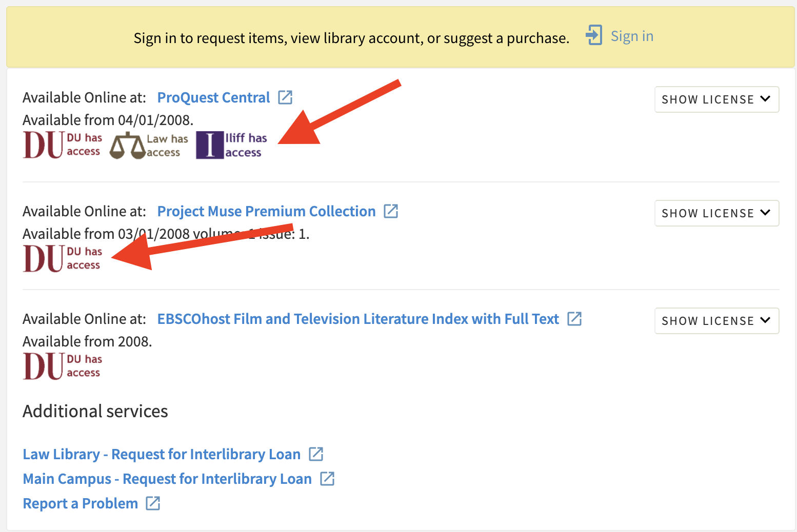Click the Sign in link

click(x=632, y=36)
